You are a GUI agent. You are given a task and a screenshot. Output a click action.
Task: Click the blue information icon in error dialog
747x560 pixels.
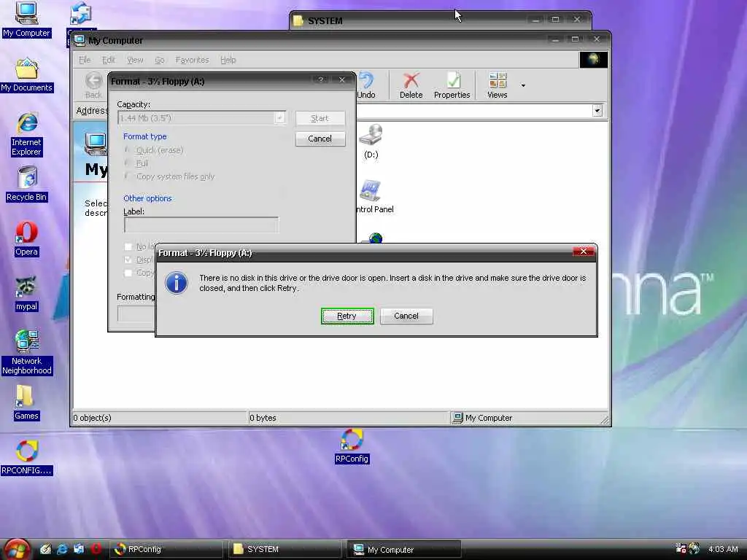(x=177, y=283)
